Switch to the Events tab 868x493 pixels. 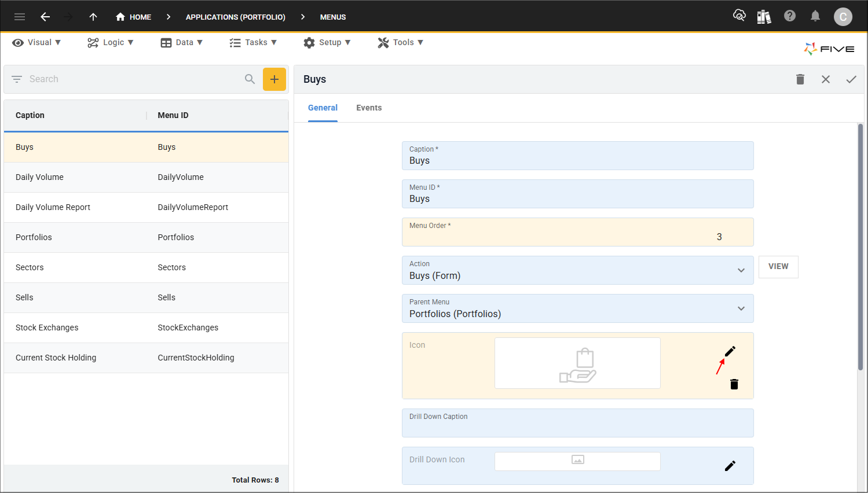pos(369,108)
